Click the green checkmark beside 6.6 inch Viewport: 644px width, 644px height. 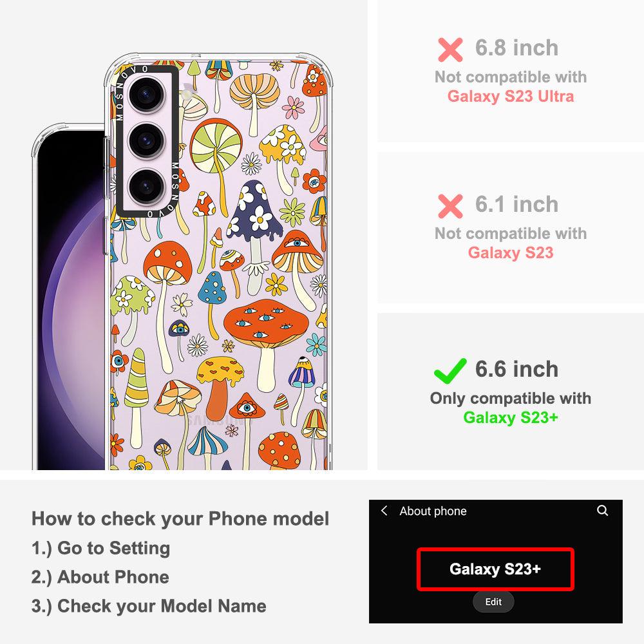450,371
